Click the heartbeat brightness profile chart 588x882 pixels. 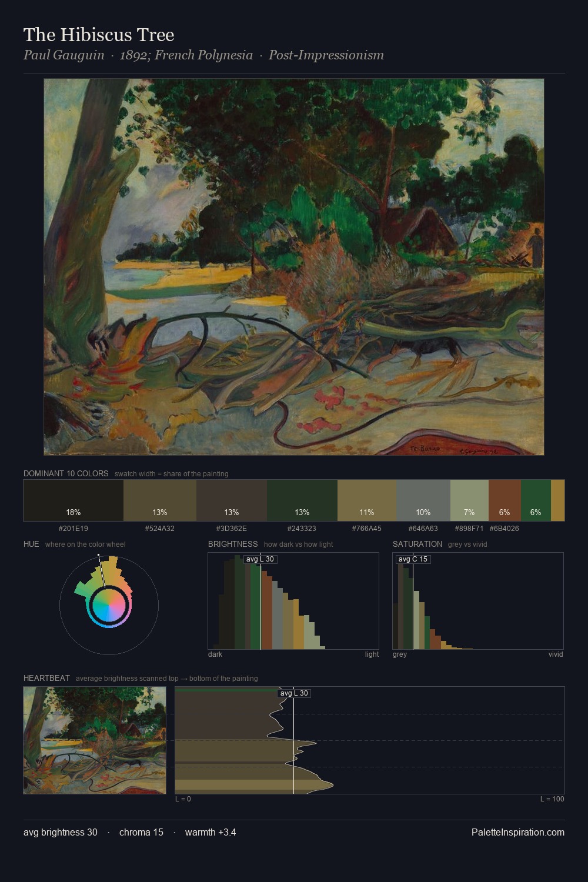click(370, 740)
